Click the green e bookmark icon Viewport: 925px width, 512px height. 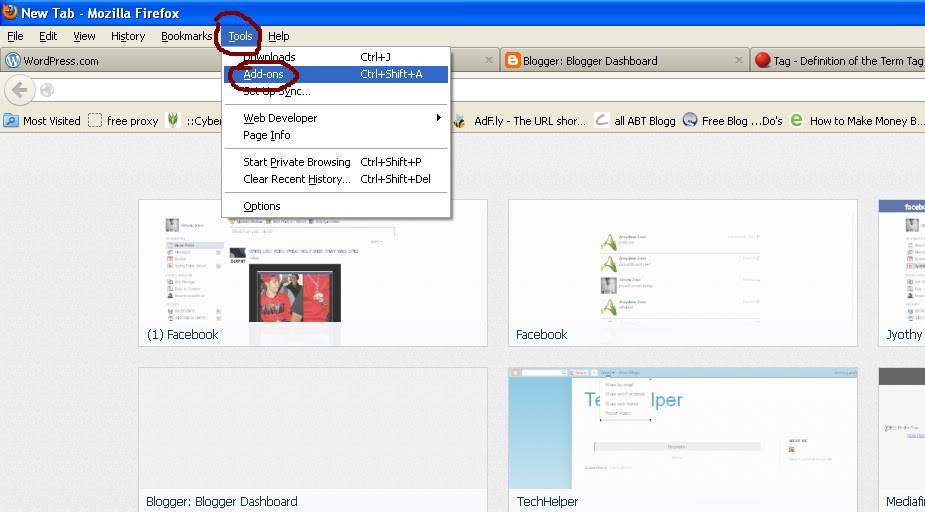796,120
